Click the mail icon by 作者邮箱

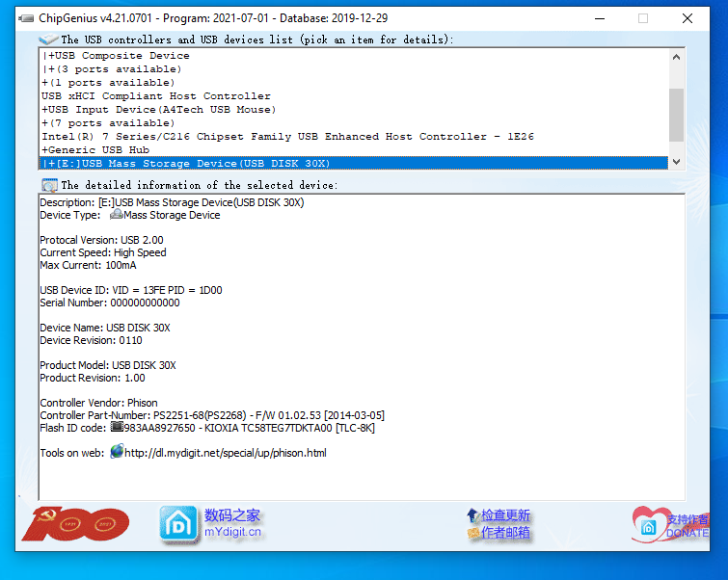(473, 533)
